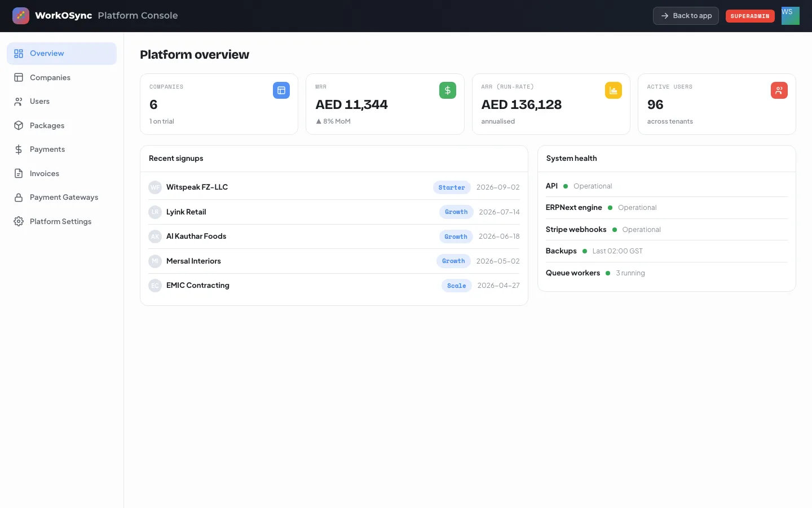Click the EMIC Contracting avatar circle
Image resolution: width=812 pixels, height=508 pixels.
click(x=155, y=286)
